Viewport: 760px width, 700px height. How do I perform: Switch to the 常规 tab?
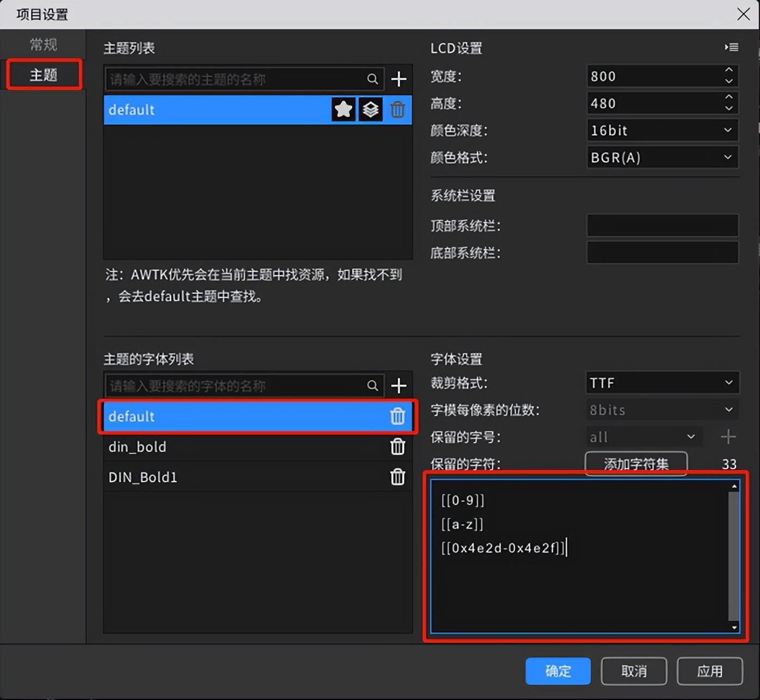[x=42, y=44]
